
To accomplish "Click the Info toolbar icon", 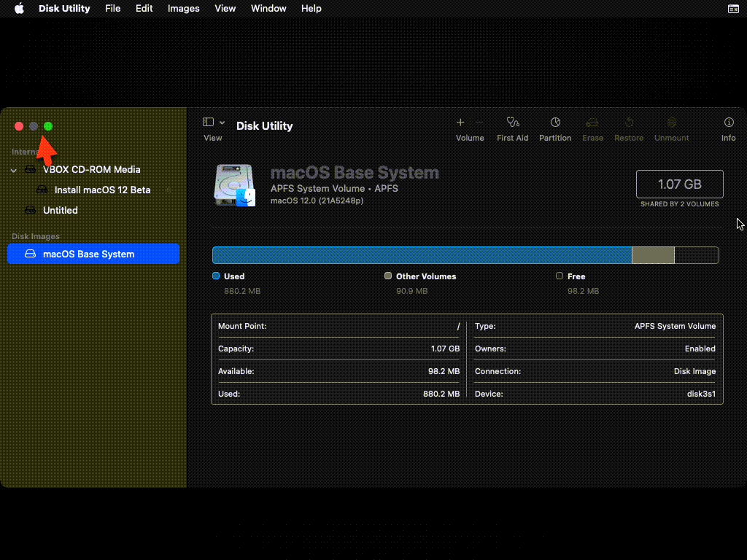I will [x=728, y=123].
